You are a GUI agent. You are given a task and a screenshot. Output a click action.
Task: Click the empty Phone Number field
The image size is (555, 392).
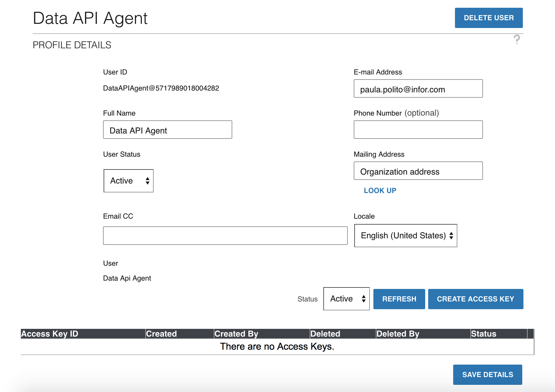(x=418, y=130)
